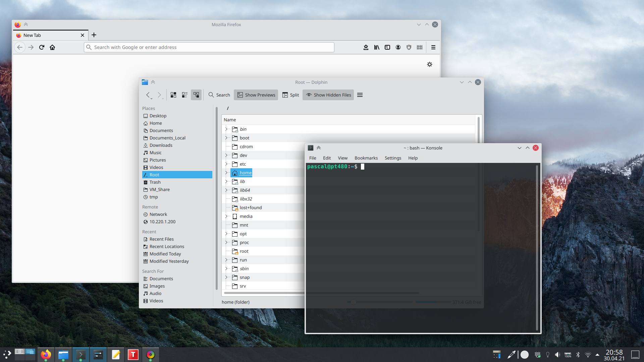The height and width of the screenshot is (362, 644).
Task: Expand the home folder
Action: click(226, 173)
